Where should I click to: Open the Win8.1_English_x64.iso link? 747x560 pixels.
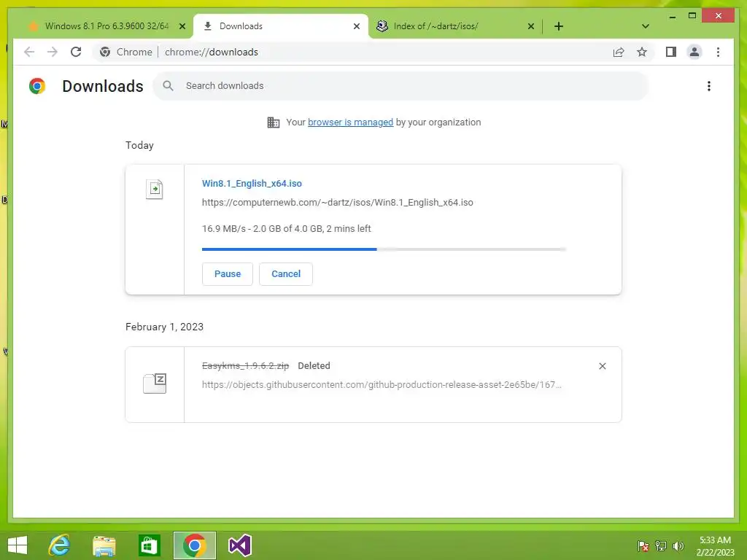click(x=252, y=183)
